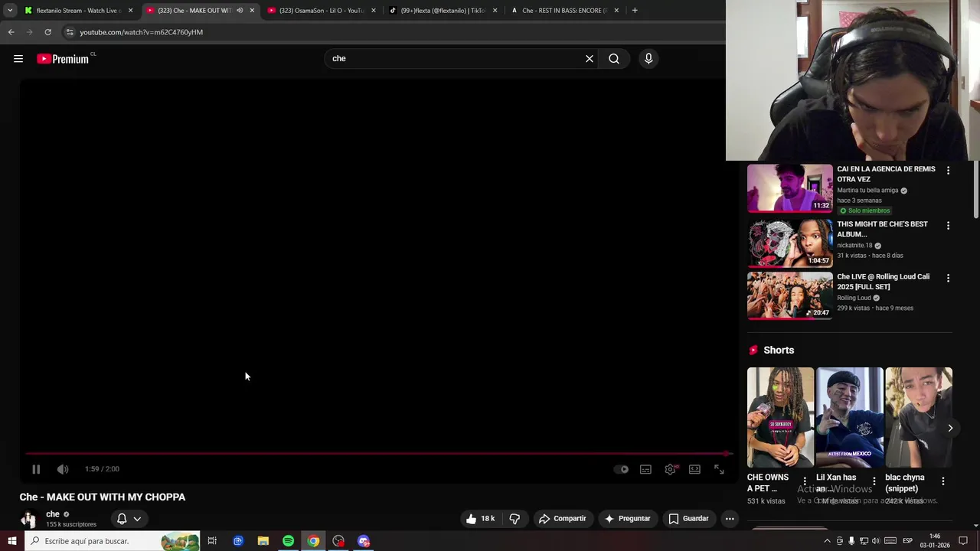Dislike the video

pyautogui.click(x=514, y=519)
